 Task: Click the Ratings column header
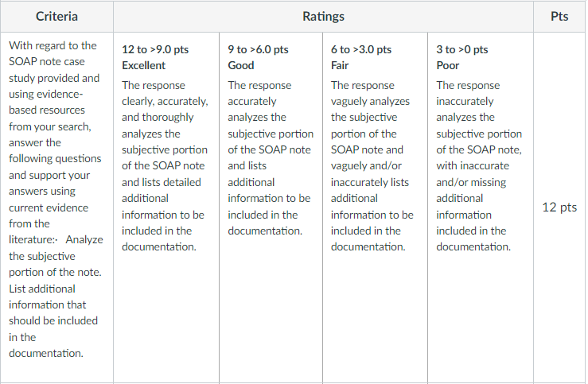tap(323, 17)
